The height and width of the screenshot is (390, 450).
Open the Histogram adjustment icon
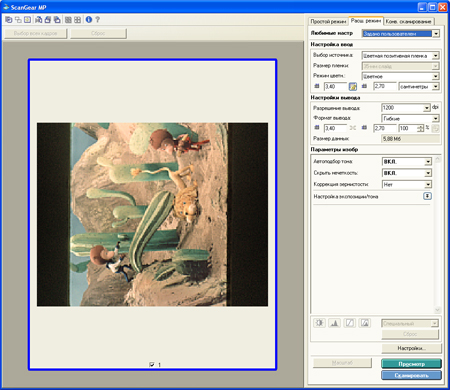(334, 323)
